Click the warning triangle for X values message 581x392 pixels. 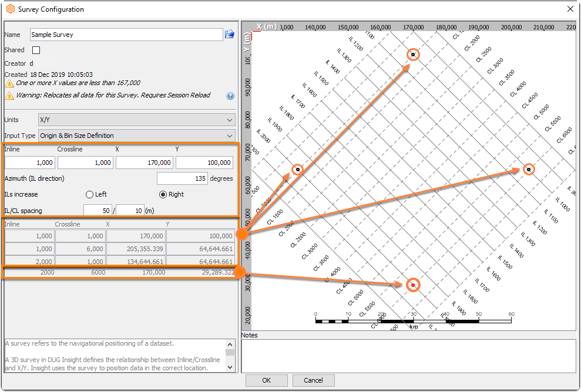tap(9, 83)
